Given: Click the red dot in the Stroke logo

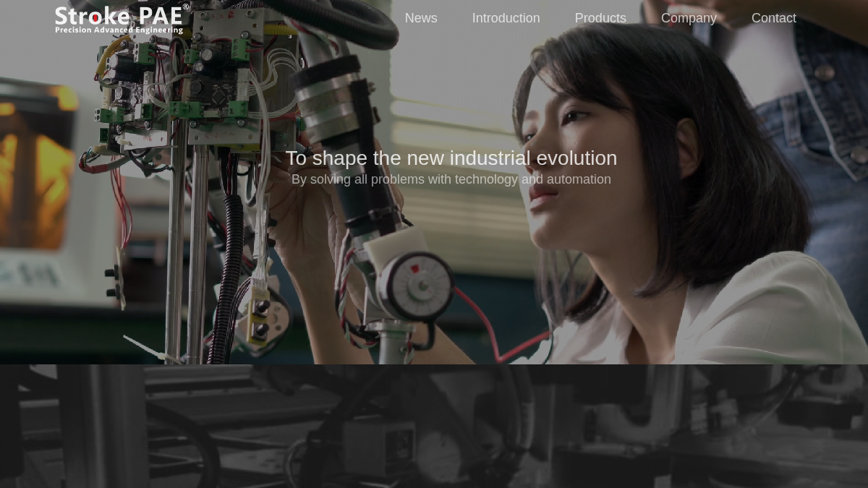Looking at the screenshot, I should pos(94,17).
